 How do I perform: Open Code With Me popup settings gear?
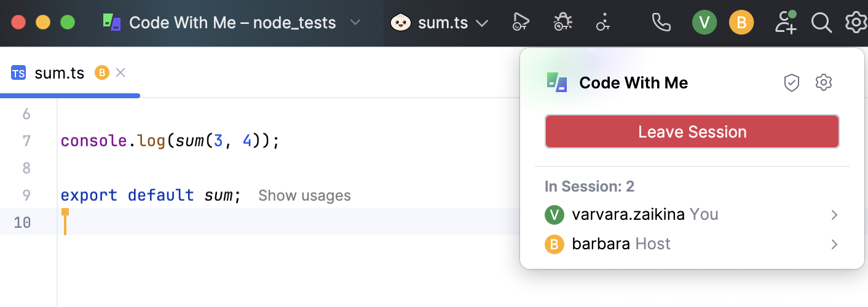(823, 82)
